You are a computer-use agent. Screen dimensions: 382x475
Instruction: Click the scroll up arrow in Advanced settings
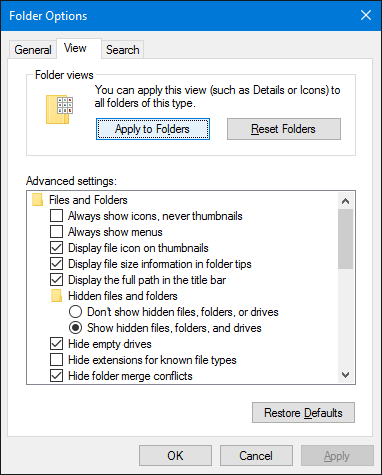click(x=346, y=201)
